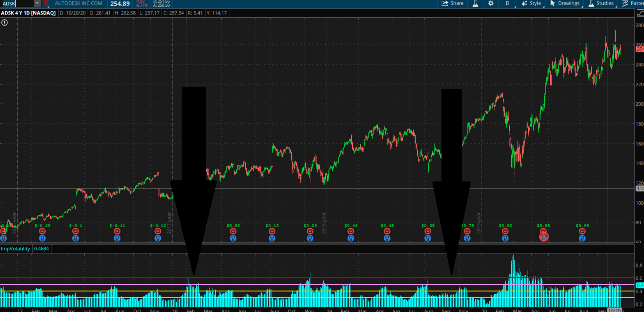644x312 pixels.
Task: Click the 10/20 date marker on time axis
Action: (x=614, y=310)
